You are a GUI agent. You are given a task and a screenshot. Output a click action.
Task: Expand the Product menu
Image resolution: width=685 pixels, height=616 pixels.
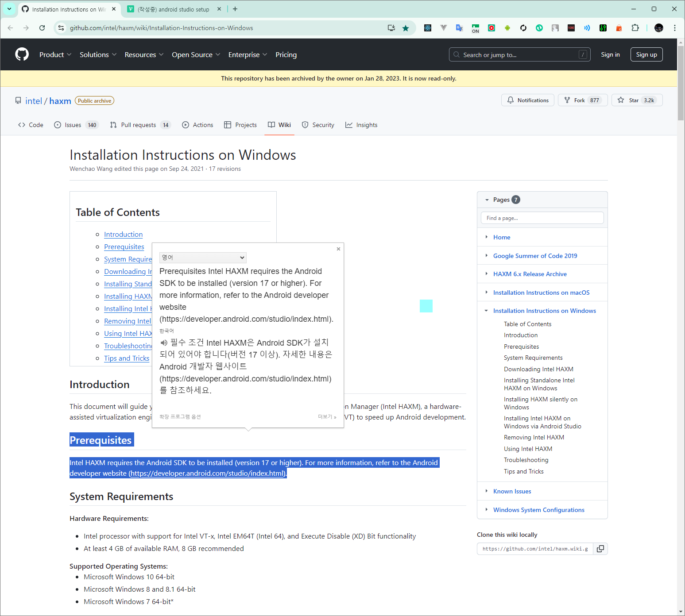(x=55, y=54)
